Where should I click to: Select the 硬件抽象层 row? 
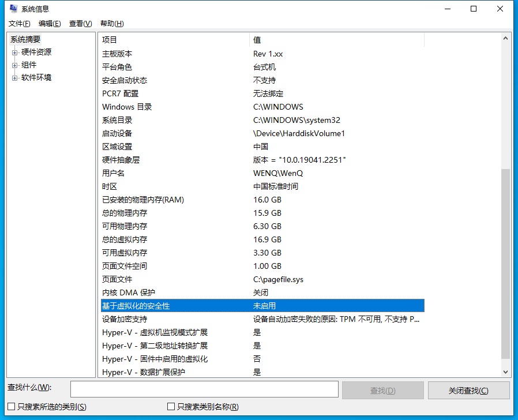262,160
